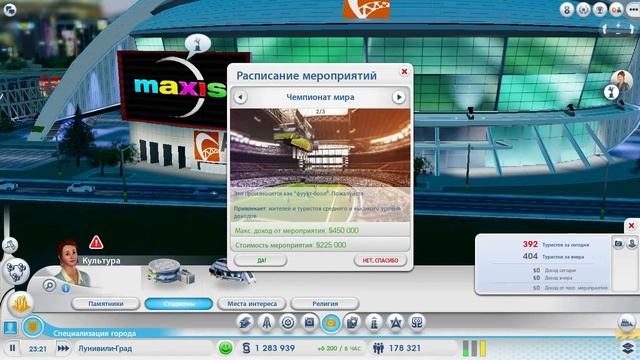This screenshot has height=360, width=640.
Task: Click the 404 tourists yesterday value
Action: 530,256
